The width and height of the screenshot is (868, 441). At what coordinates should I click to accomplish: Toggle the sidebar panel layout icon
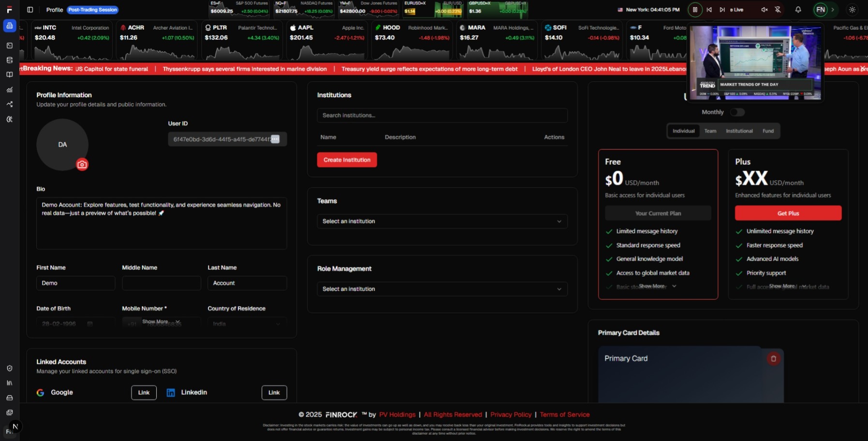pos(30,10)
